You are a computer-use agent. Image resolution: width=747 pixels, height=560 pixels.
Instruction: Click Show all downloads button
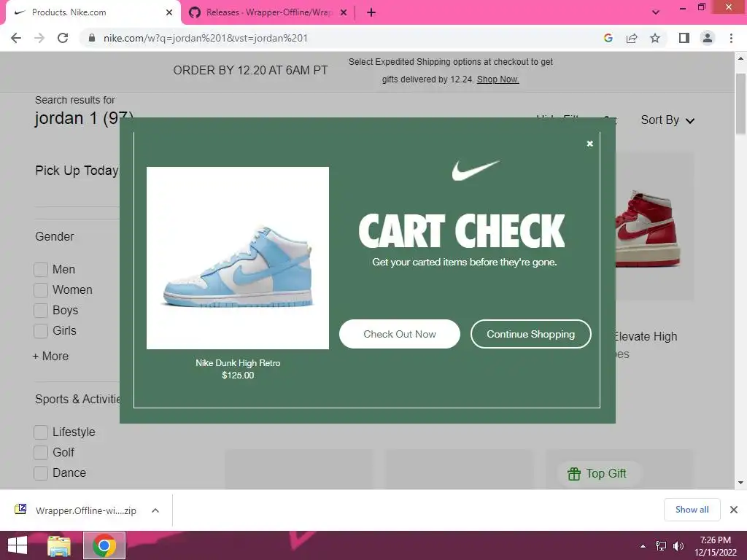[692, 510]
